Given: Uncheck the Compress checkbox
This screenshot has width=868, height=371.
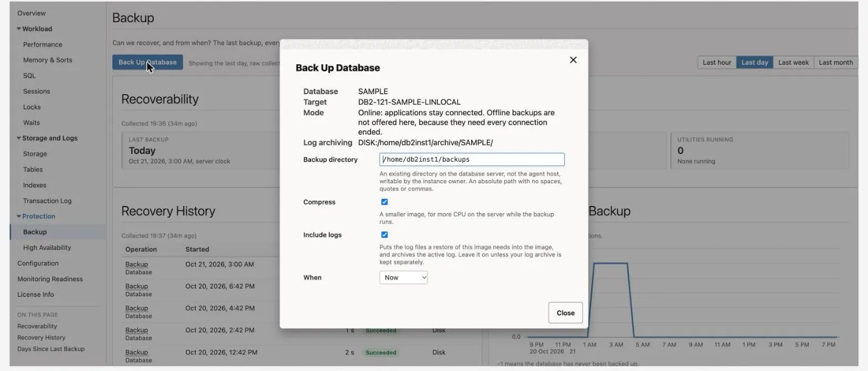Looking at the screenshot, I should pos(384,202).
